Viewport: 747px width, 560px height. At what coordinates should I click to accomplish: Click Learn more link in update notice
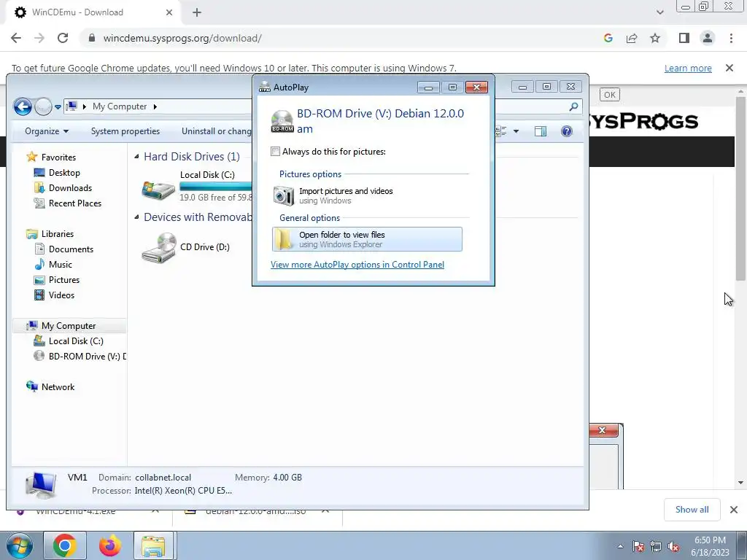click(688, 68)
